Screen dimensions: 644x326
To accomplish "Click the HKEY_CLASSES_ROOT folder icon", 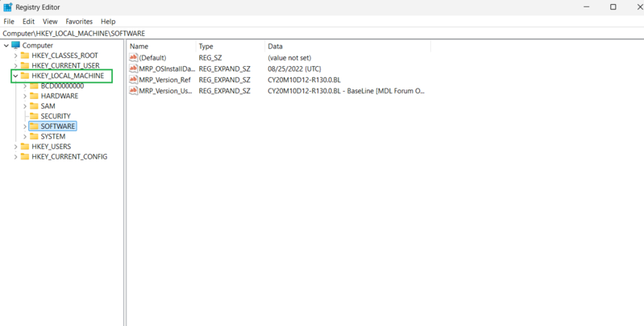I will (25, 56).
